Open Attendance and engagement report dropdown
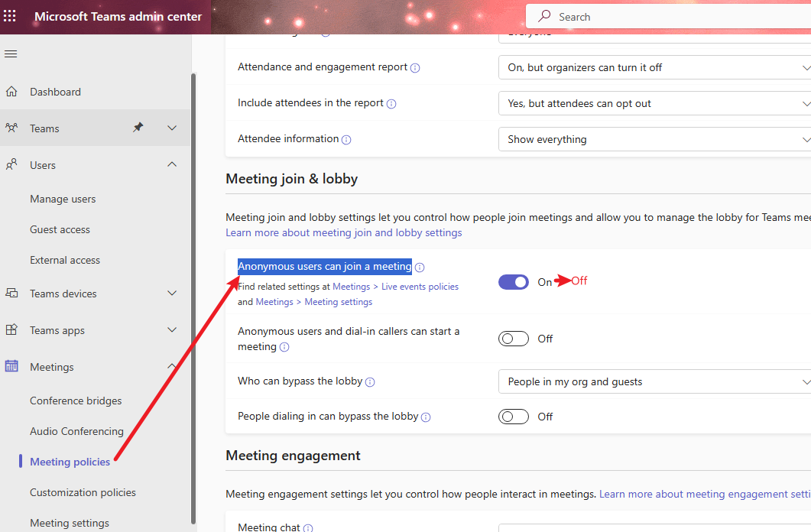Screen dimensions: 811x532 click(654, 68)
